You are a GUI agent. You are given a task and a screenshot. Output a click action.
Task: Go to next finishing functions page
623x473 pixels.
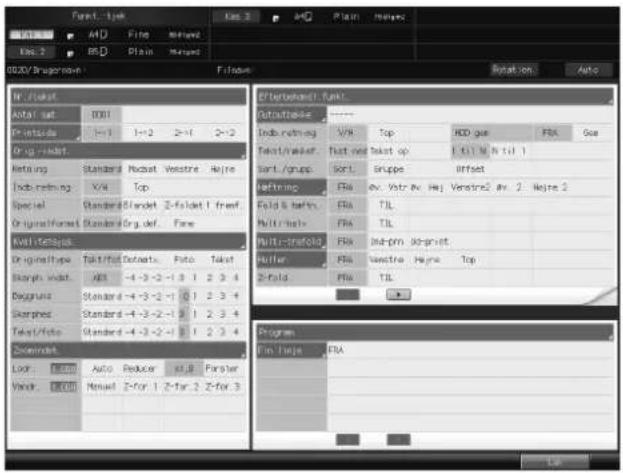point(399,295)
